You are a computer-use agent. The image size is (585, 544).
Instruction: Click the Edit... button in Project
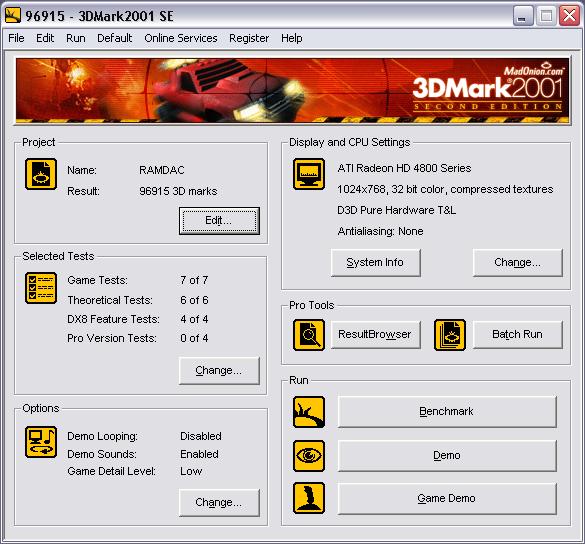[x=219, y=221]
